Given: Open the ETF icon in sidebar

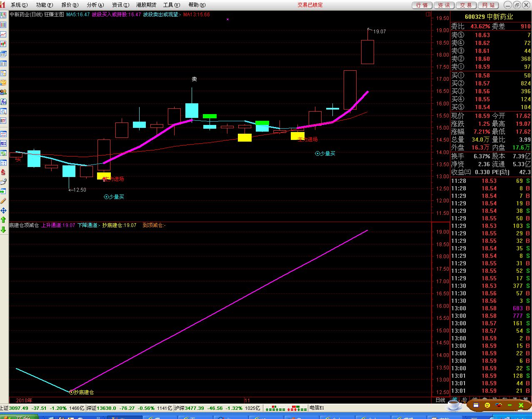Looking at the screenshot, I should tap(3, 120).
